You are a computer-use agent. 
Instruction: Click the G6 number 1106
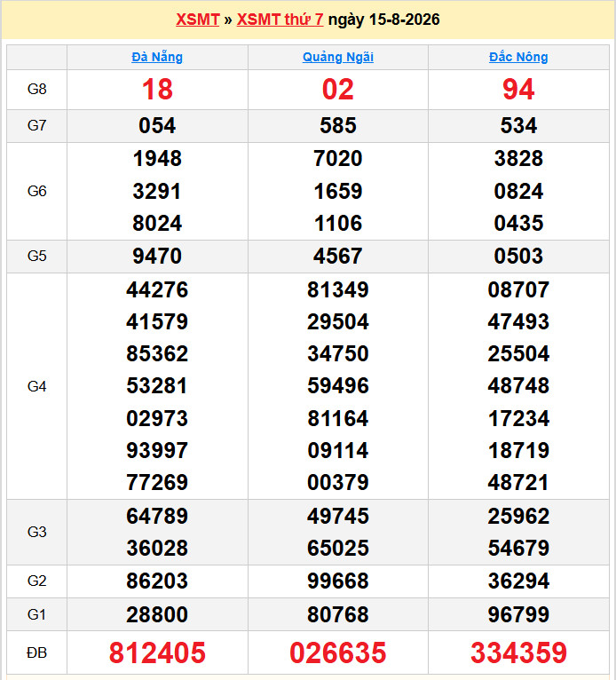click(338, 224)
